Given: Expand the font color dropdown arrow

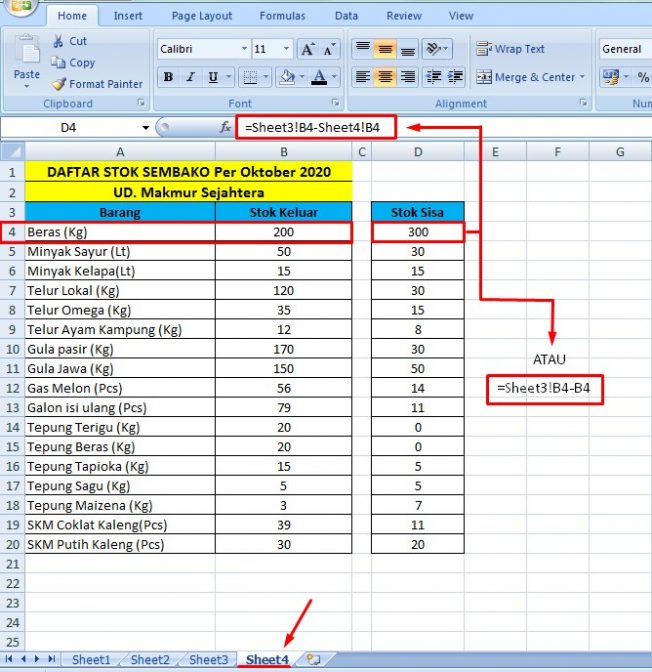Looking at the screenshot, I should [334, 77].
